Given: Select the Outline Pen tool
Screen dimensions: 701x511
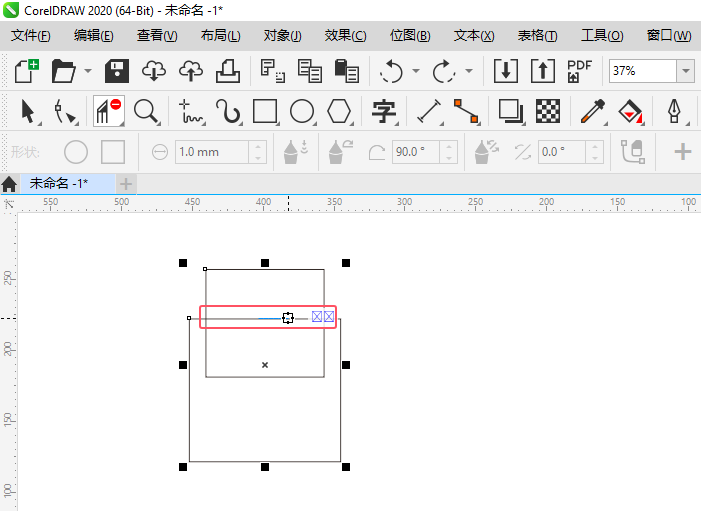Looking at the screenshot, I should coord(675,111).
